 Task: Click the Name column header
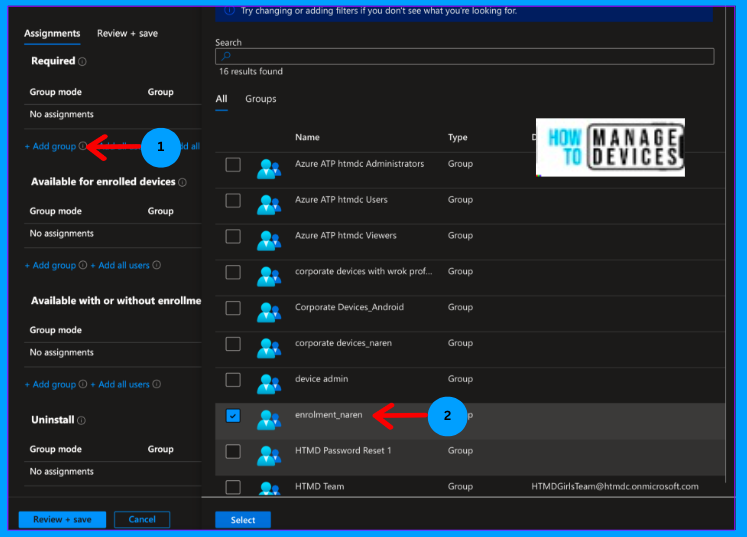(x=307, y=137)
